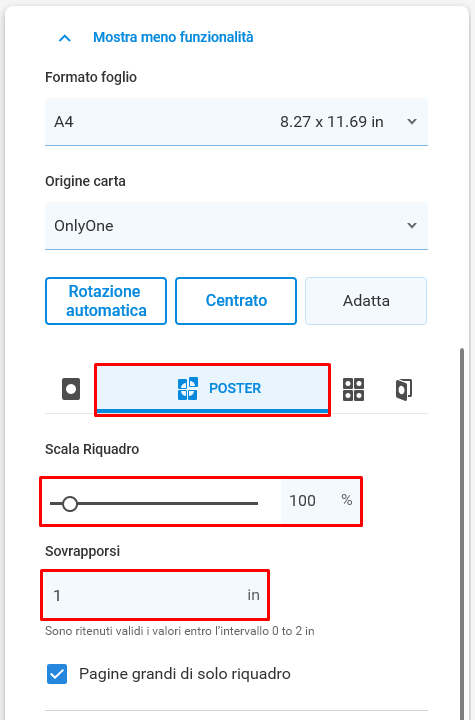
Task: Open the booklet layout tab icon
Action: point(404,389)
